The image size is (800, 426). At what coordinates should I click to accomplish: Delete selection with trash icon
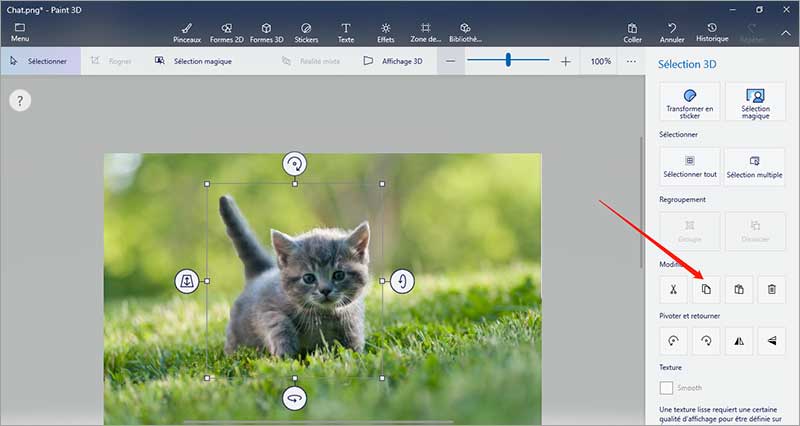click(771, 290)
